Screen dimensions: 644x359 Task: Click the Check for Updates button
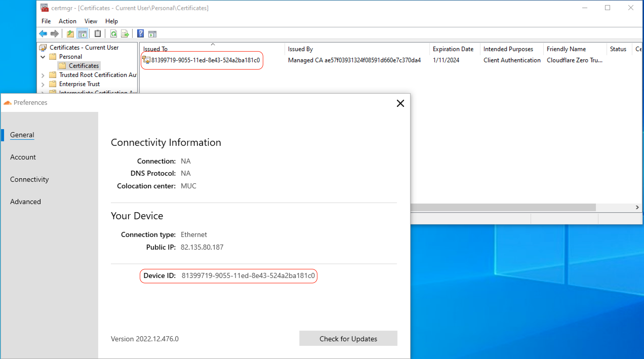(348, 338)
